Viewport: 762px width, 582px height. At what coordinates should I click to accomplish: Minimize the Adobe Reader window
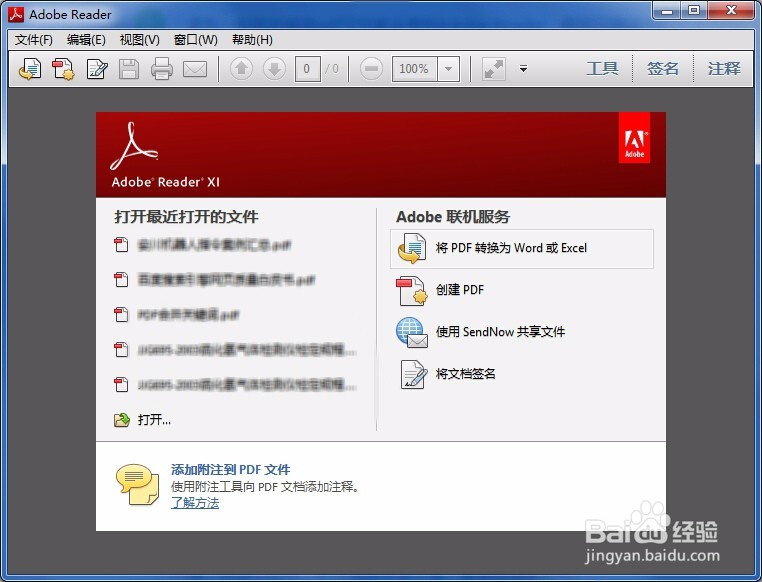coord(667,10)
